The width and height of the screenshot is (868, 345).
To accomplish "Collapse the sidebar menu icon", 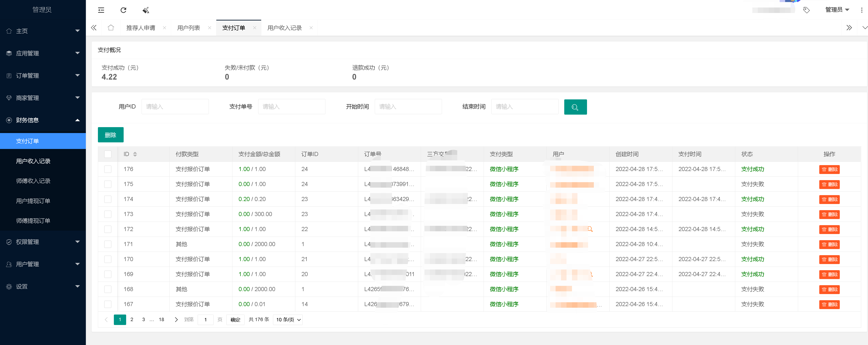I will (101, 10).
